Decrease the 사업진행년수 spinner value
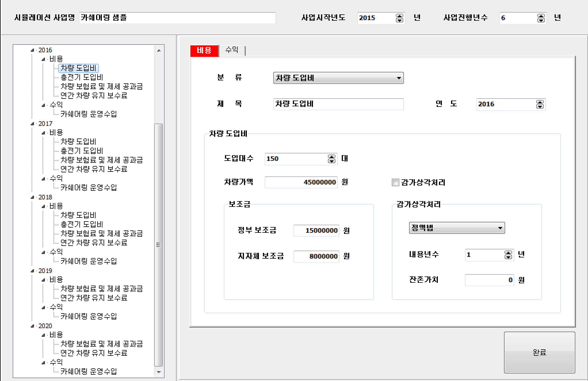Image resolution: width=588 pixels, height=381 pixels. (541, 20)
